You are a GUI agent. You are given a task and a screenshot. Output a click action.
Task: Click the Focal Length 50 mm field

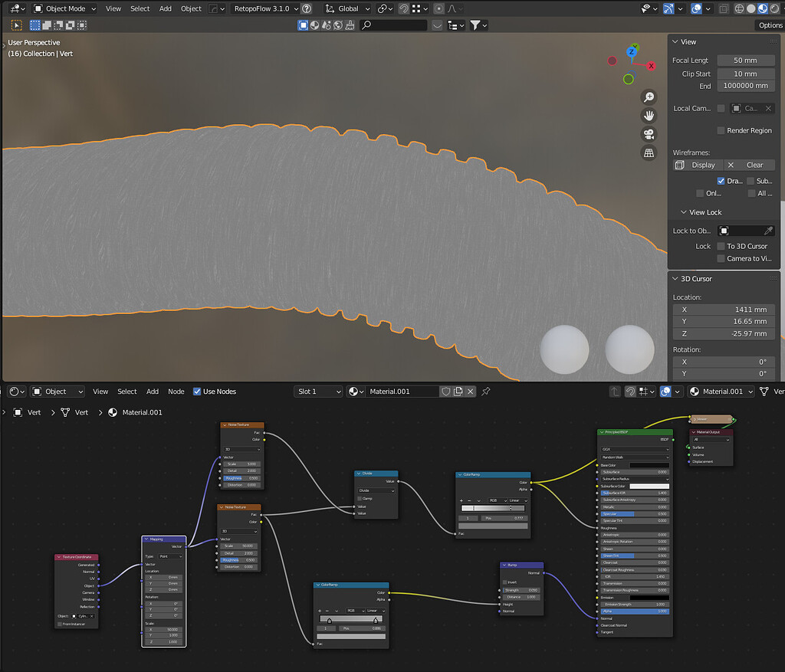(x=745, y=60)
